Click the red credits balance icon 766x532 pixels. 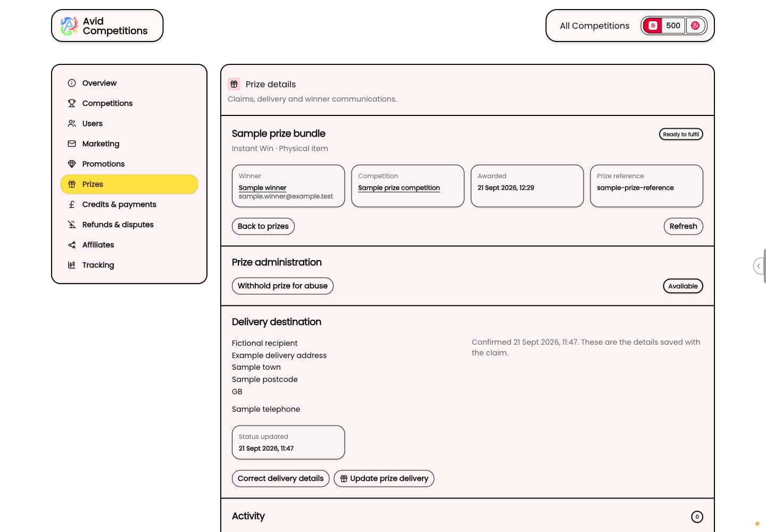tap(653, 26)
